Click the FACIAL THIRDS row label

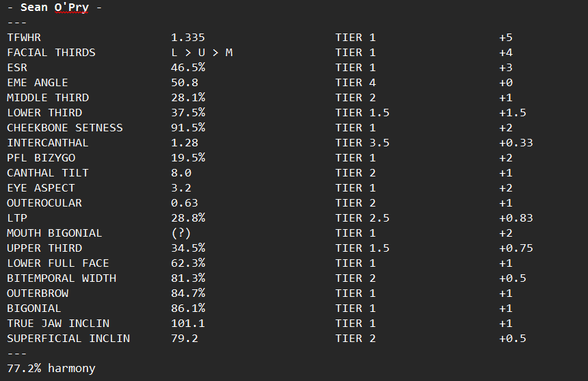tap(51, 53)
